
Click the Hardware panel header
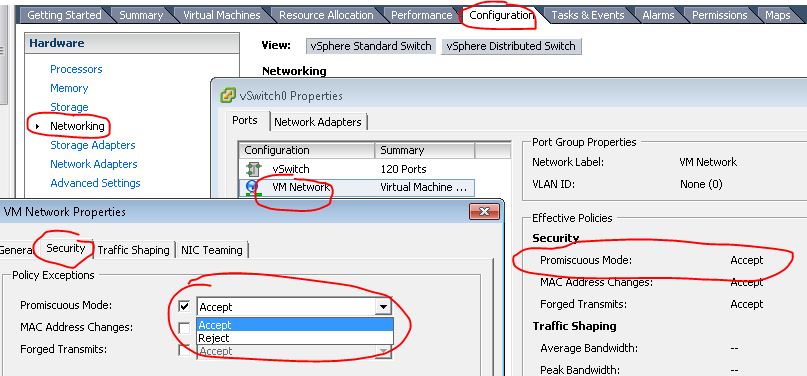pyautogui.click(x=132, y=43)
